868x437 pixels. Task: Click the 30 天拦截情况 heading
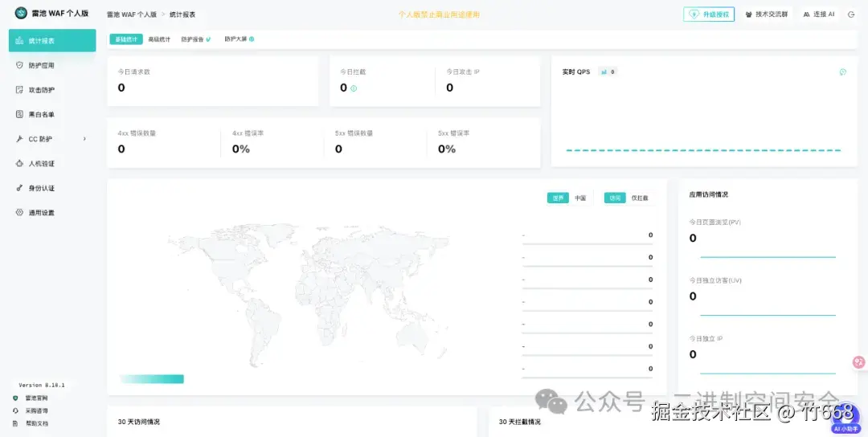tap(520, 422)
